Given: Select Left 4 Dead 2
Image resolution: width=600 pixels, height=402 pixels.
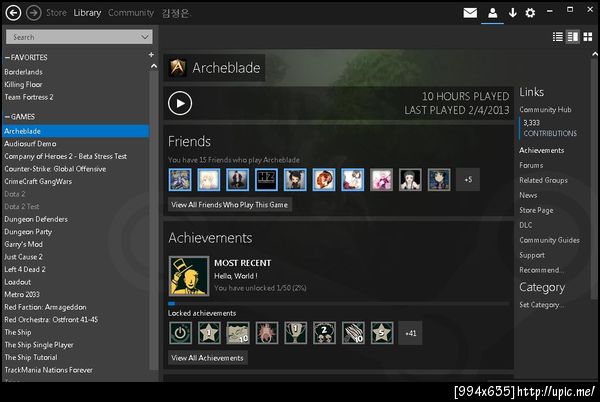Looking at the screenshot, I should tap(25, 269).
